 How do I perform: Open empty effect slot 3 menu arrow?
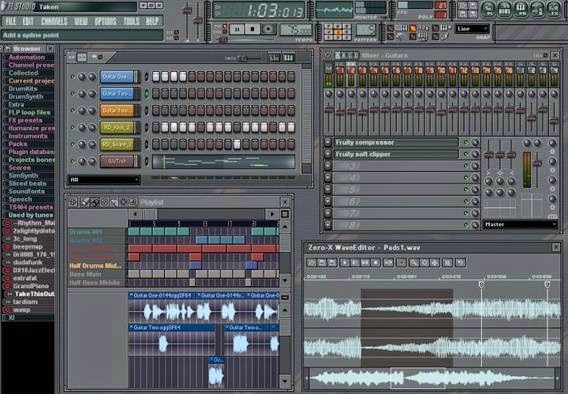pyautogui.click(x=327, y=166)
